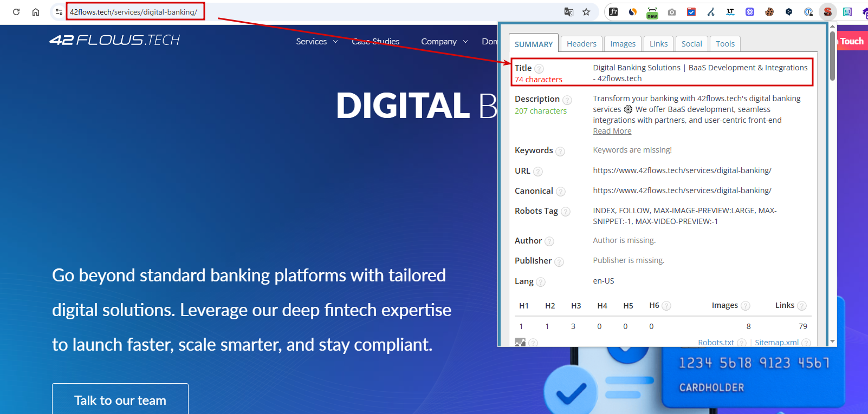Go to the browser home page icon
The height and width of the screenshot is (414, 868).
point(36,12)
